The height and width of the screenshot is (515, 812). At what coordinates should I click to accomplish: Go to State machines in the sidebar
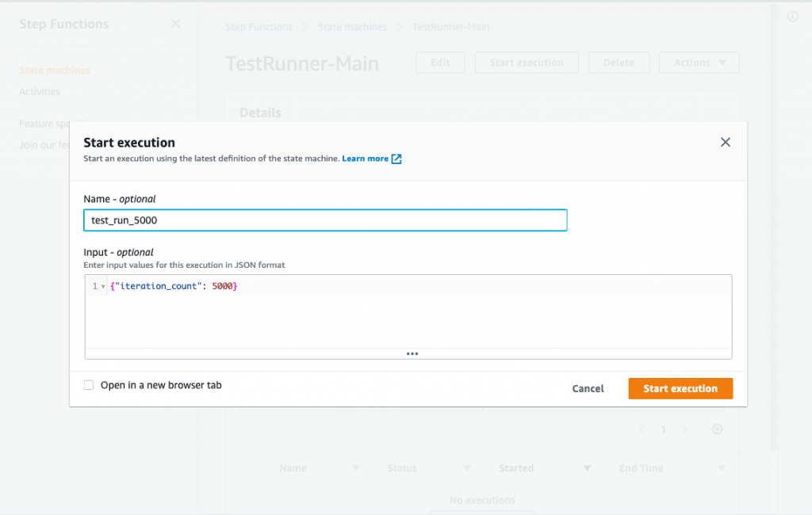click(54, 70)
